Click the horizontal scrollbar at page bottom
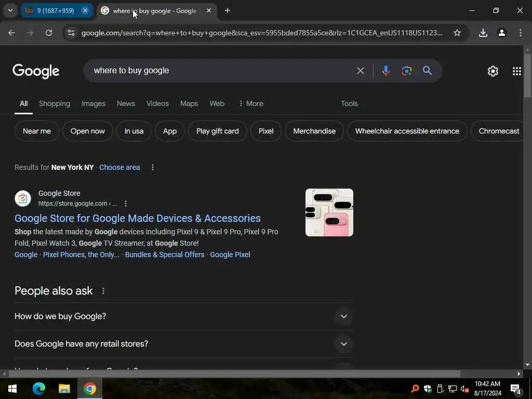Screen dimensions: 532x399 coord(234,374)
